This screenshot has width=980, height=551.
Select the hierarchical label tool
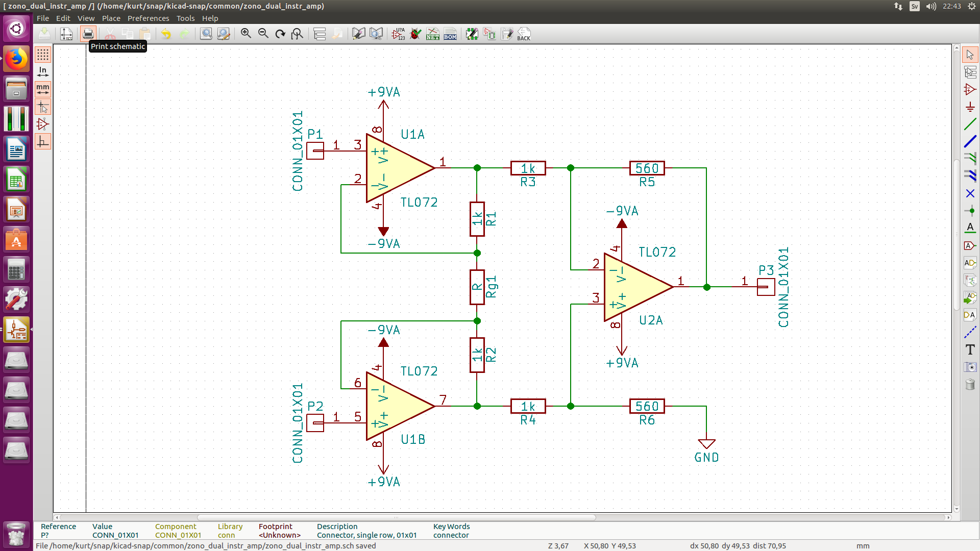[970, 263]
